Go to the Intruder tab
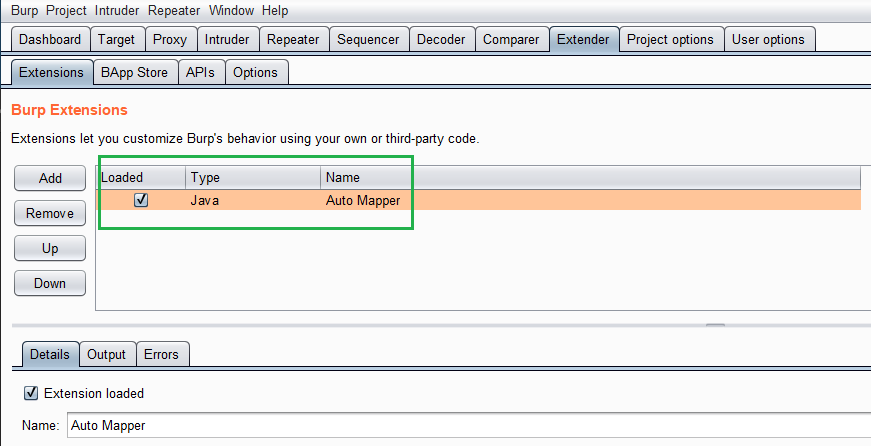The width and height of the screenshot is (871, 446). click(227, 39)
